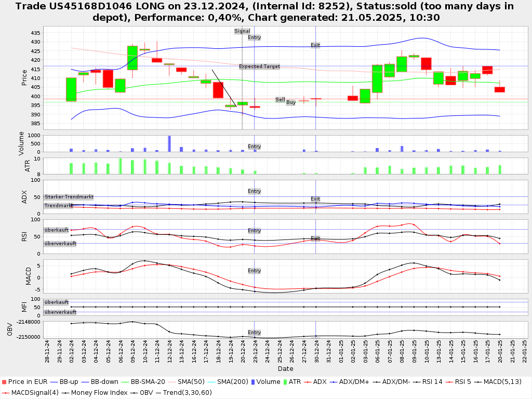
Task: Click the upper überkauft label in RSI panel
Action: point(56,230)
